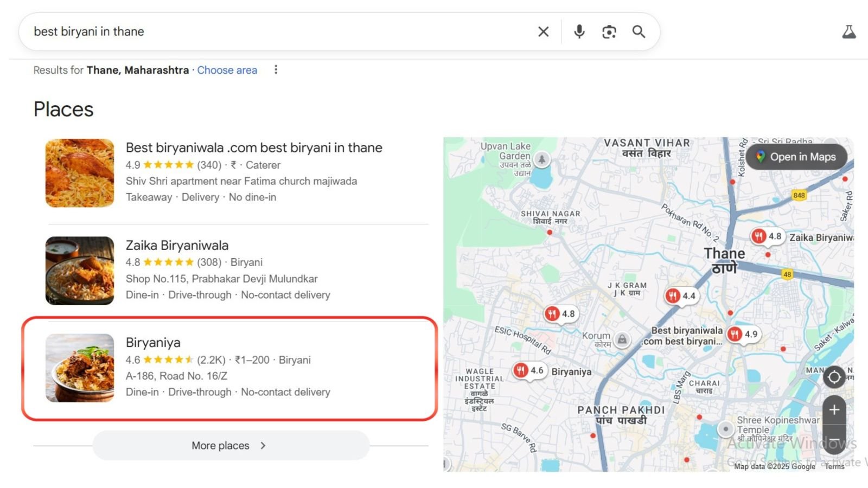The height and width of the screenshot is (488, 868).
Task: Open Search Labs flask icon
Action: pyautogui.click(x=849, y=32)
